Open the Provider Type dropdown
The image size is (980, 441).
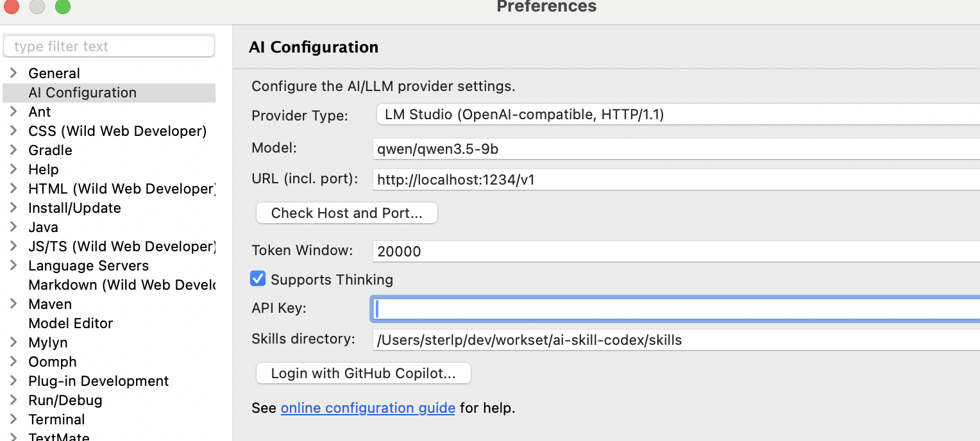point(677,115)
